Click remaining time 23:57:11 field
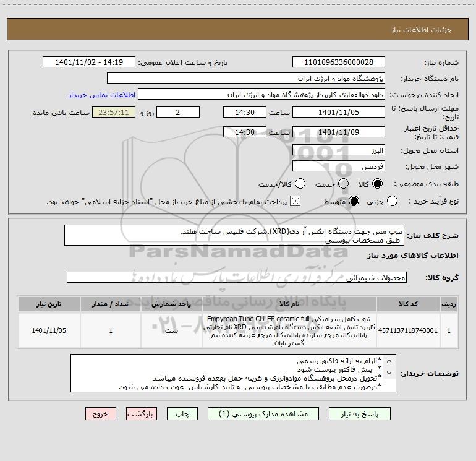Screen dimensions: 476x461 pos(114,112)
